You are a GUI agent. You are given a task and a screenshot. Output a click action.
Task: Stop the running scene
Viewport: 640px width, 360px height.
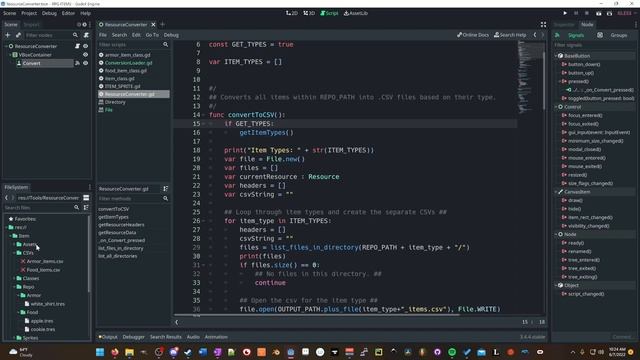click(587, 13)
